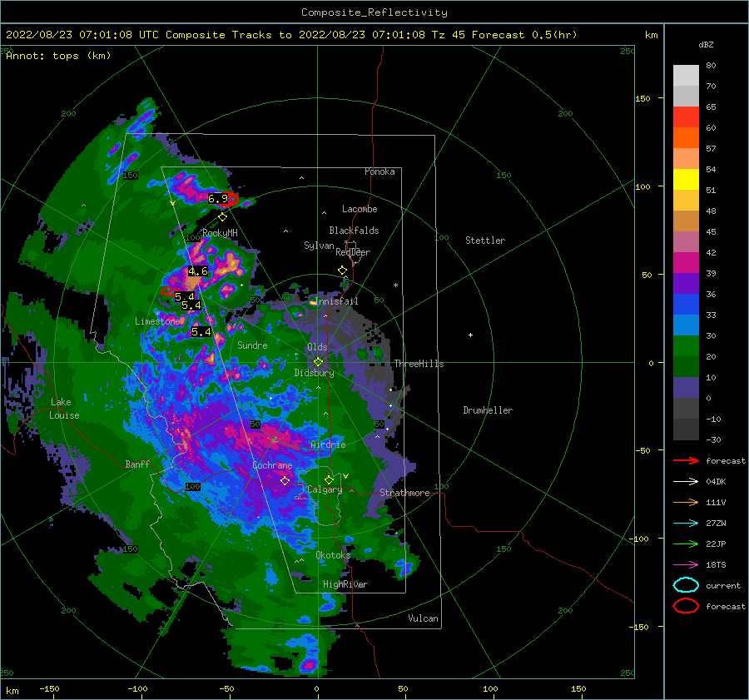Screen dimensions: 749x700
Task: Click the Banff label
Action: click(x=137, y=464)
